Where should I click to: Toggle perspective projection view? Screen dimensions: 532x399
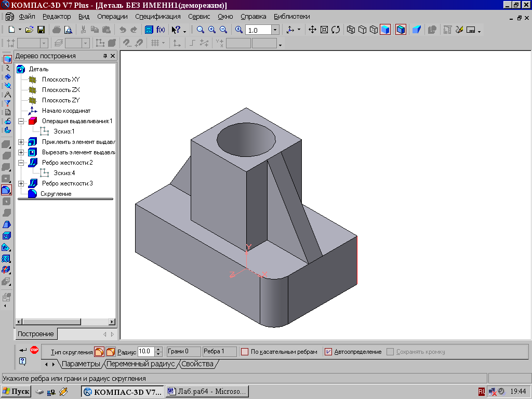(x=401, y=30)
